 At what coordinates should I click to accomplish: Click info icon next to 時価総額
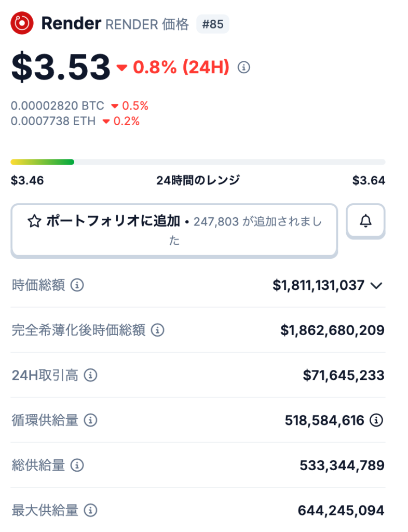coord(77,285)
